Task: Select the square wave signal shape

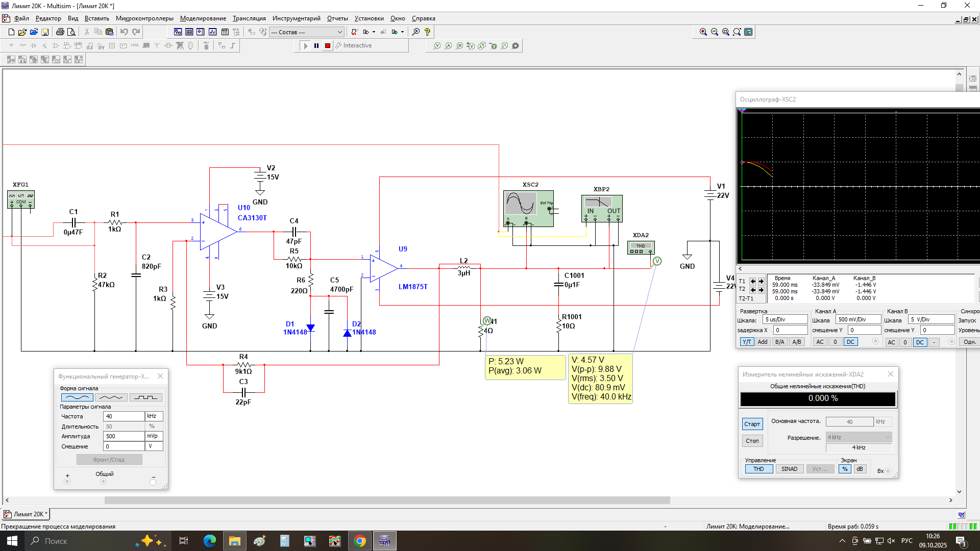Action: click(145, 397)
